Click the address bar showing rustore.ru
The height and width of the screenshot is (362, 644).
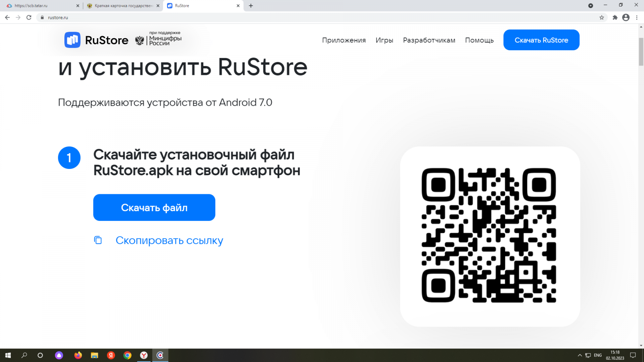282,18
